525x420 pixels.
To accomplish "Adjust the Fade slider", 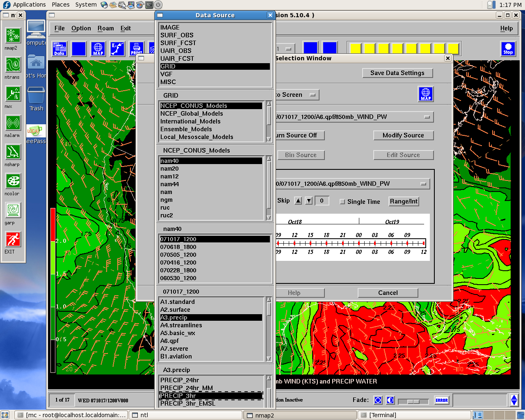I will (413, 401).
